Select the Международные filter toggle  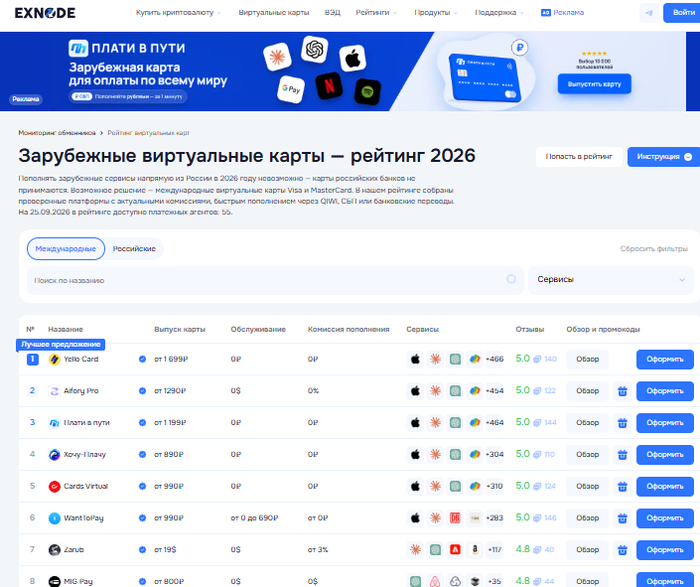pyautogui.click(x=66, y=249)
